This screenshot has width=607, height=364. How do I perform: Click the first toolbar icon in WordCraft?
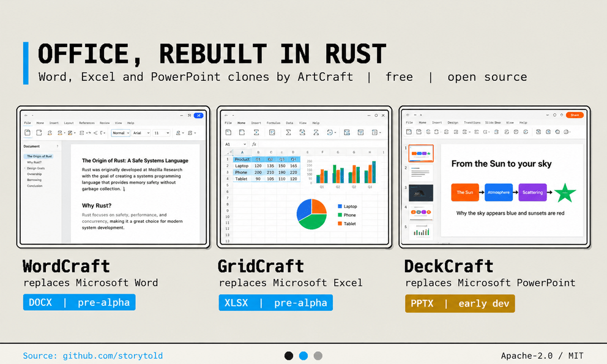coord(28,133)
